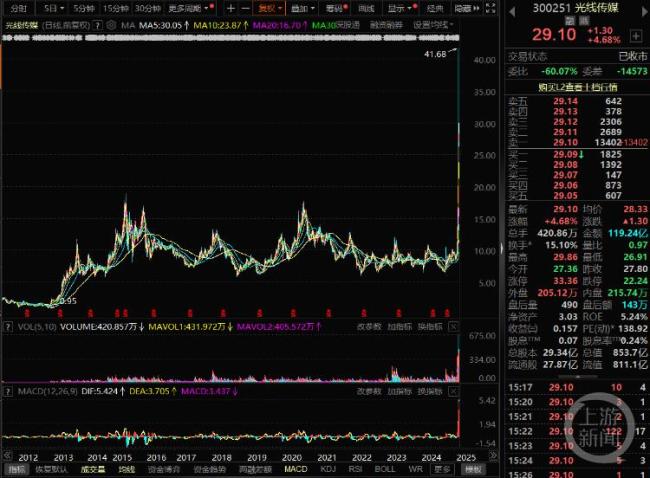650x478 pixels.
Task: Select the 5分钟 period tab
Action: tap(84, 8)
